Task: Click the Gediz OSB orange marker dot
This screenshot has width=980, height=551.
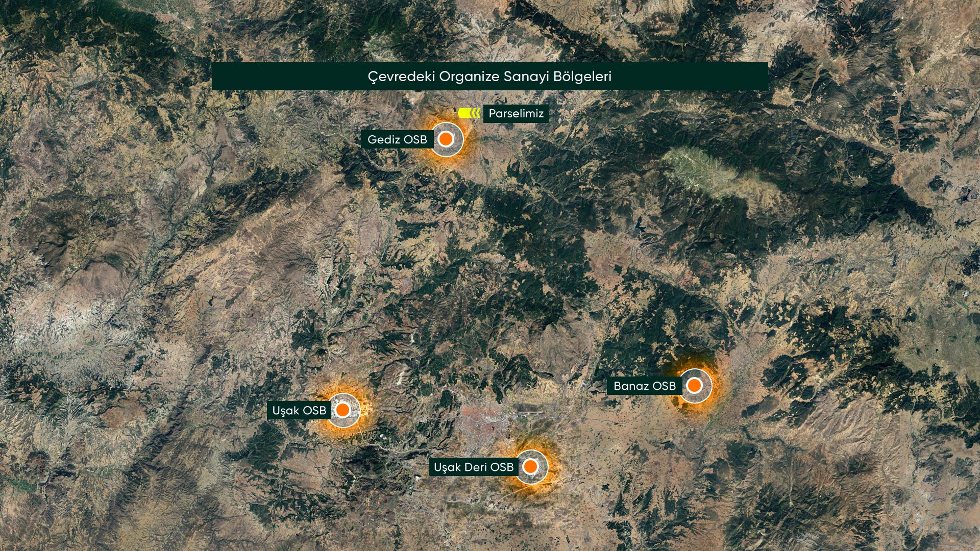Action: (x=446, y=139)
